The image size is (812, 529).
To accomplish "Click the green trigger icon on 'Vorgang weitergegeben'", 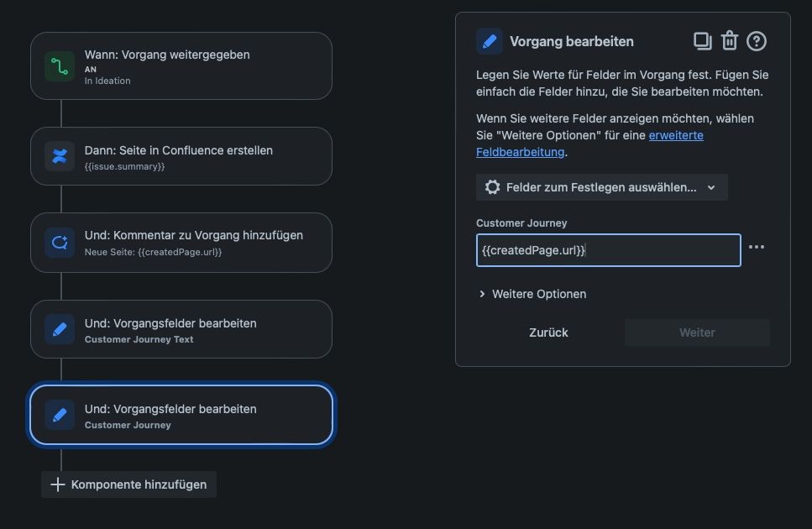I will [57, 63].
